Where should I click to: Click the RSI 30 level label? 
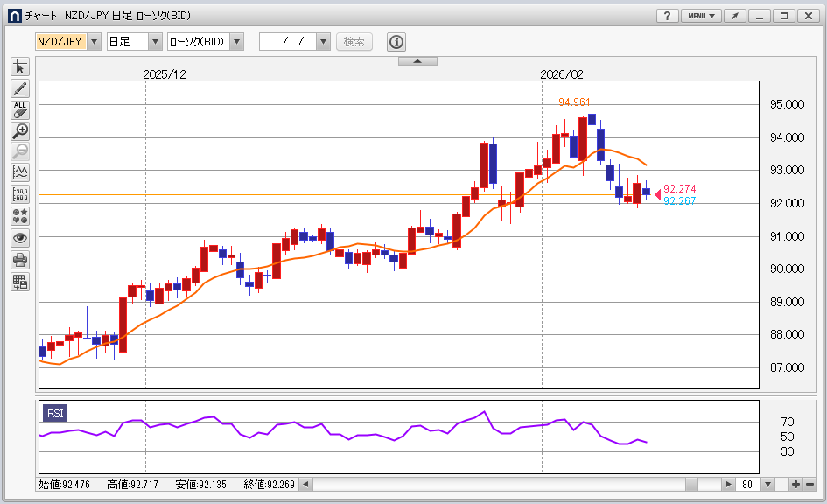788,451
